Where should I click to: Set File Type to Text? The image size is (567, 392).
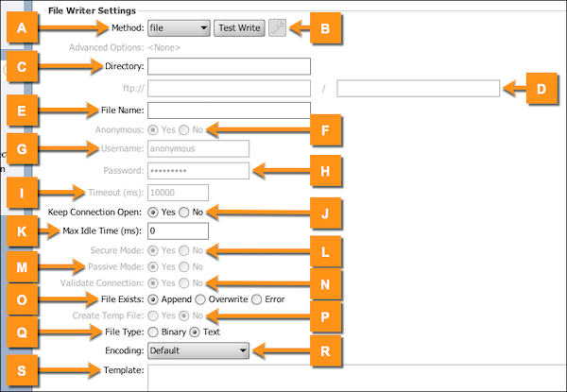pos(196,333)
